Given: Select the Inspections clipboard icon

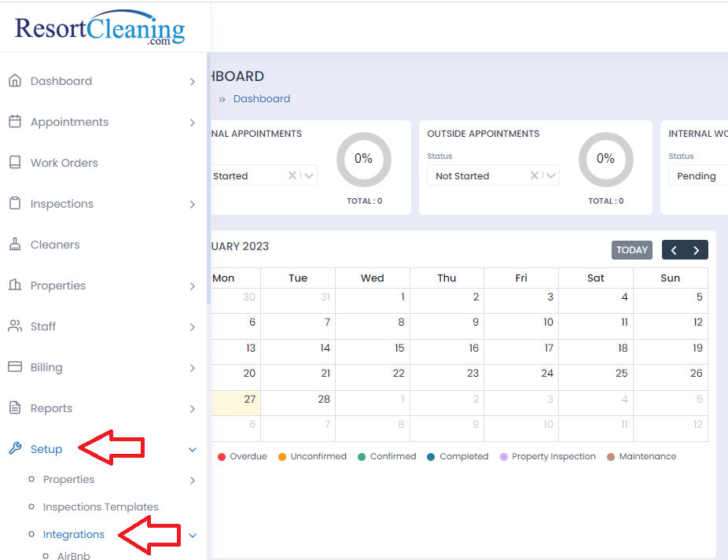Looking at the screenshot, I should click(x=17, y=204).
